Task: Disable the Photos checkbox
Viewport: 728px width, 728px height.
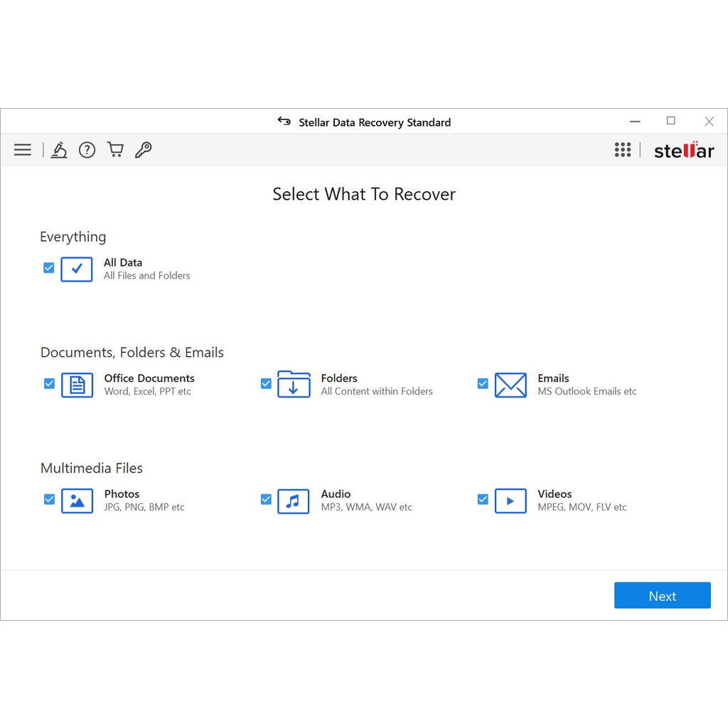Action: pyautogui.click(x=49, y=500)
